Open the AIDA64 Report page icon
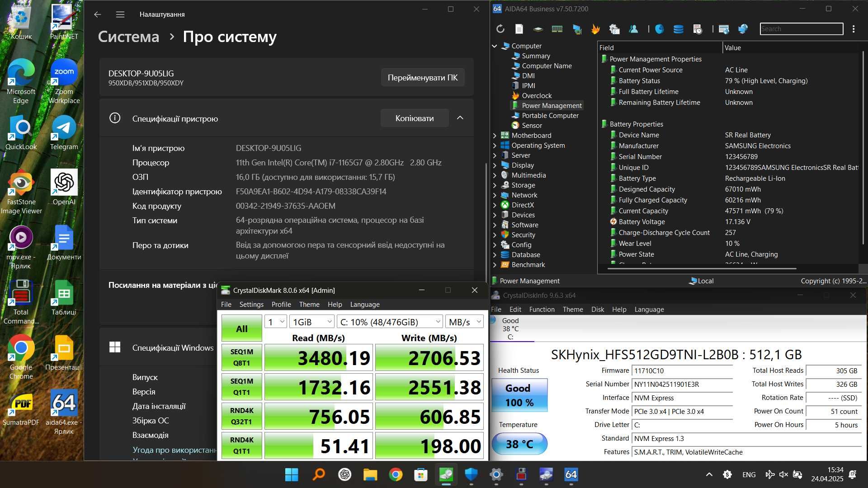Screen dimensions: 868x488 tap(519, 29)
